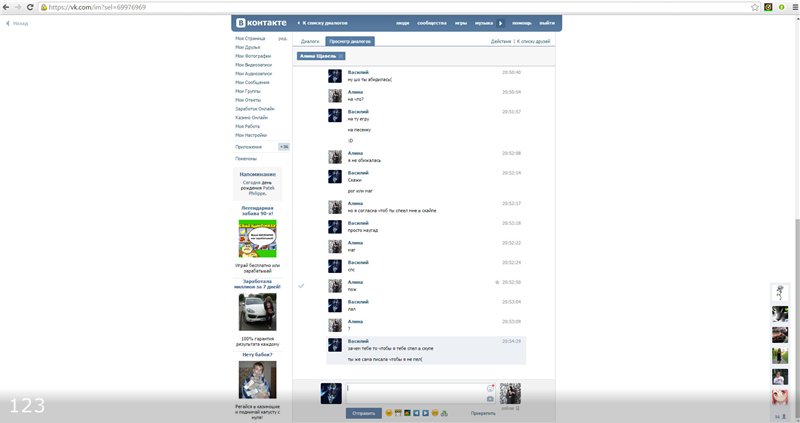The width and height of the screenshot is (800, 423).
Task: Bookmark page with the star icon
Action: (754, 6)
